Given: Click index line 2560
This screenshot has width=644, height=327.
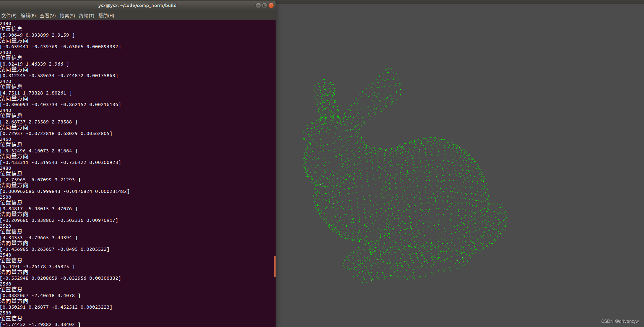Looking at the screenshot, I should tap(5, 284).
